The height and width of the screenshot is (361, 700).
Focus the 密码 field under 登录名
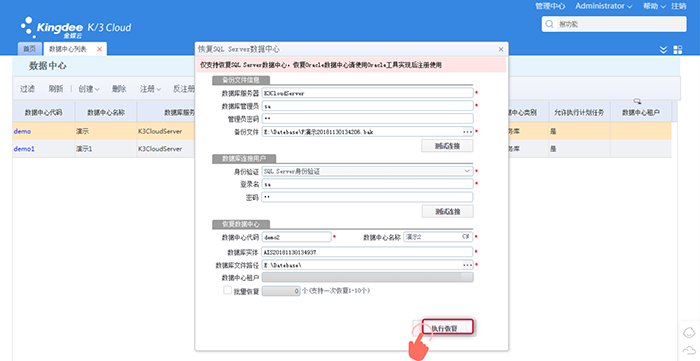pos(367,197)
